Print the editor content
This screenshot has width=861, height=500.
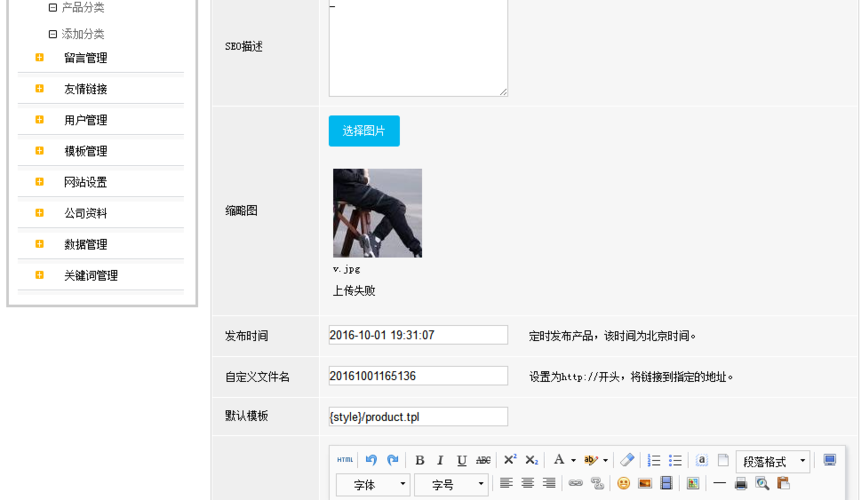pos(741,483)
